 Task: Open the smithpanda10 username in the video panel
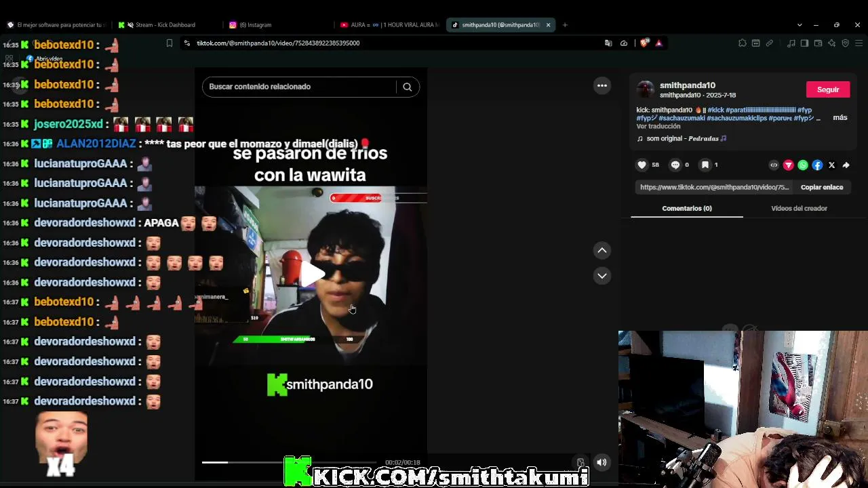(x=688, y=85)
